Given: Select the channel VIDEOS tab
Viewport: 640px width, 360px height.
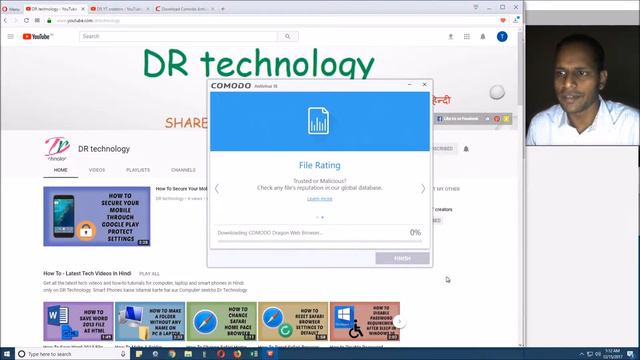Looking at the screenshot, I should tap(97, 170).
